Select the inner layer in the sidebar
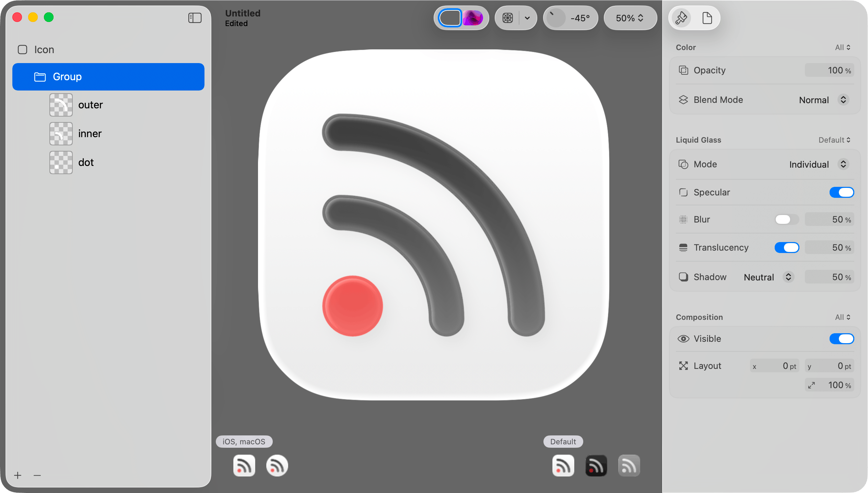The height and width of the screenshot is (493, 868). click(90, 133)
